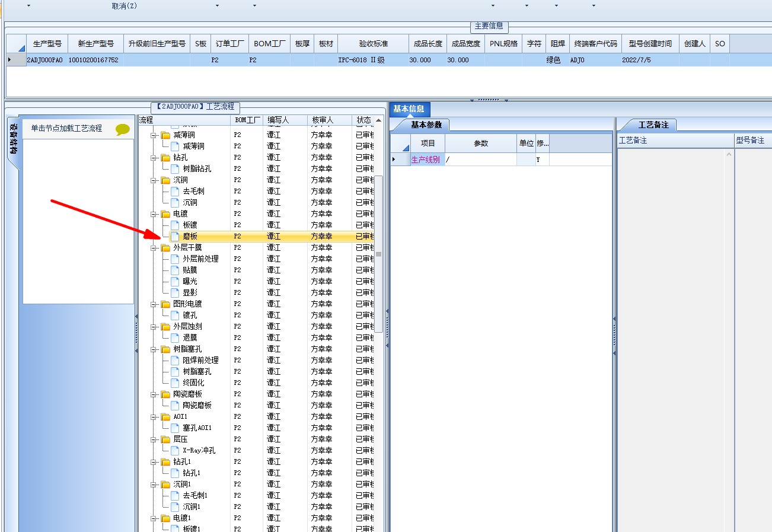
Task: Switch to the 工艺备注 tab
Action: point(653,125)
